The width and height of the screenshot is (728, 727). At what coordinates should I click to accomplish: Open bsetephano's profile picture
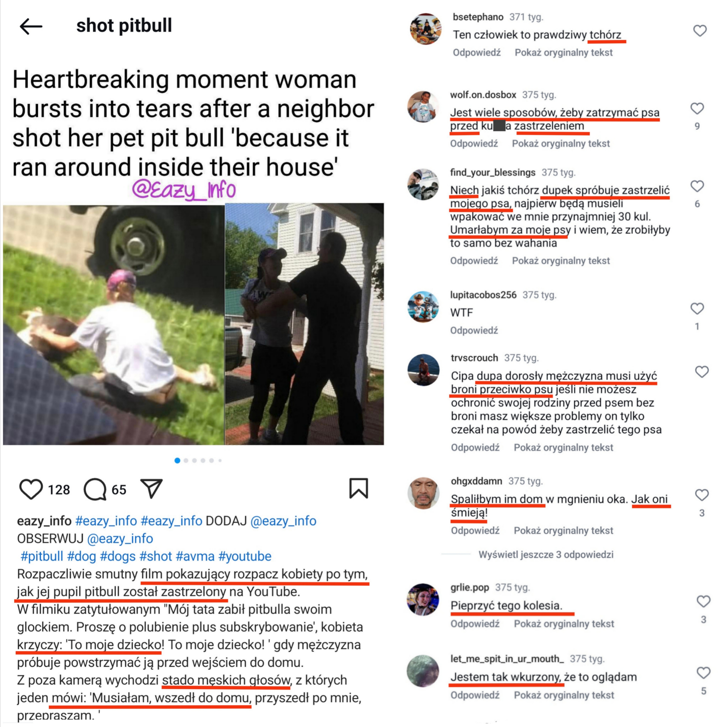point(425,29)
